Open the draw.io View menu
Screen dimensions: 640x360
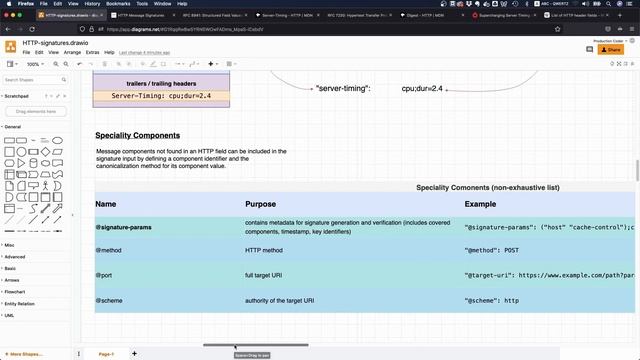pos(53,52)
